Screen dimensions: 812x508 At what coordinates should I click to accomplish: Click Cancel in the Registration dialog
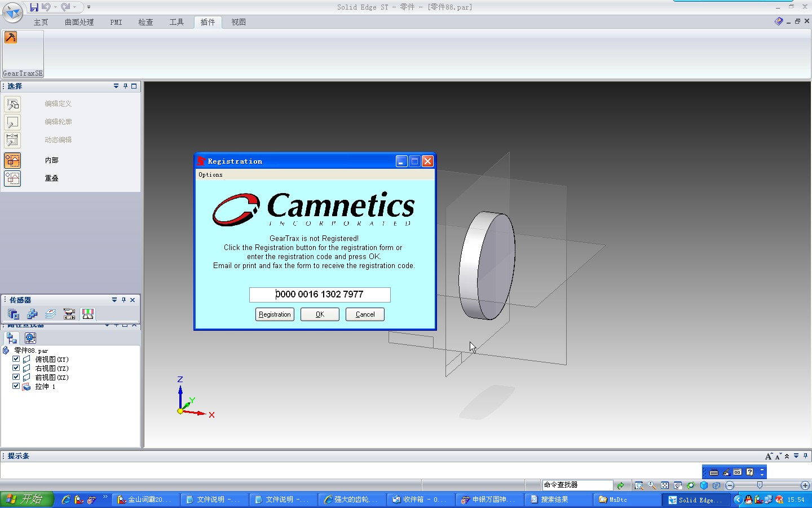coord(365,314)
